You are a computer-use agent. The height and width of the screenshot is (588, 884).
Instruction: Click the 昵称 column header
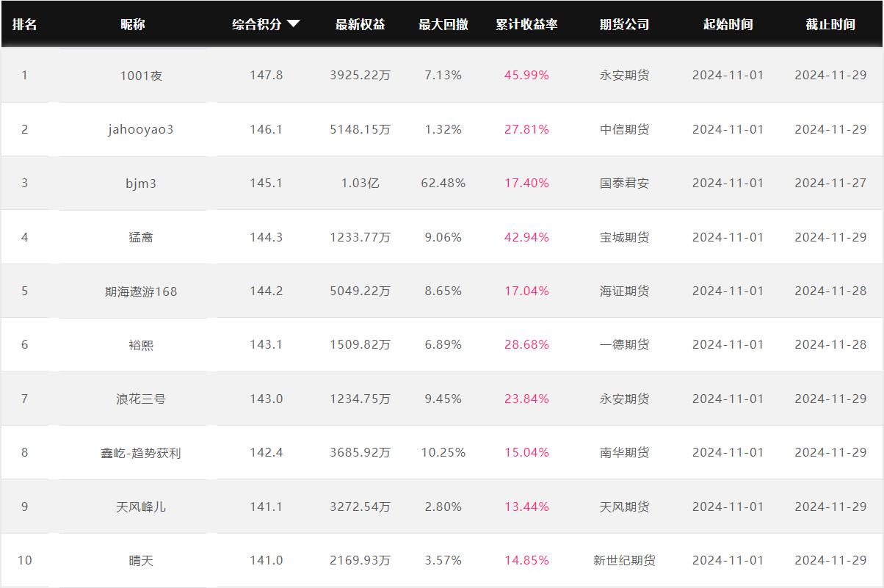tap(133, 24)
